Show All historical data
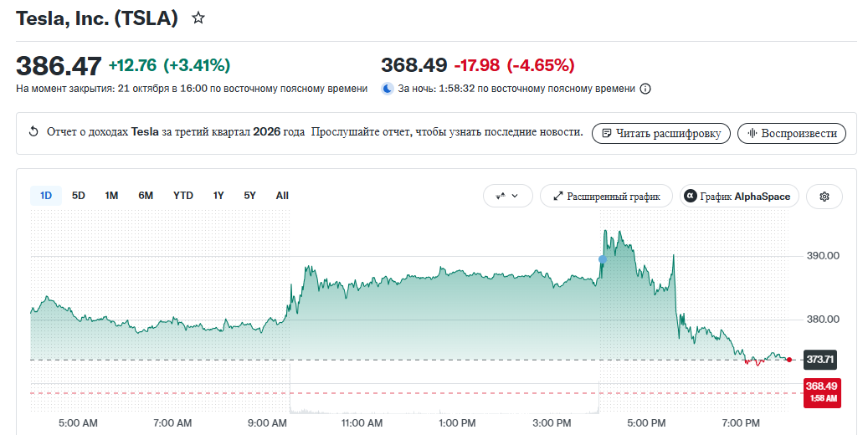Image resolution: width=868 pixels, height=435 pixels. click(282, 196)
